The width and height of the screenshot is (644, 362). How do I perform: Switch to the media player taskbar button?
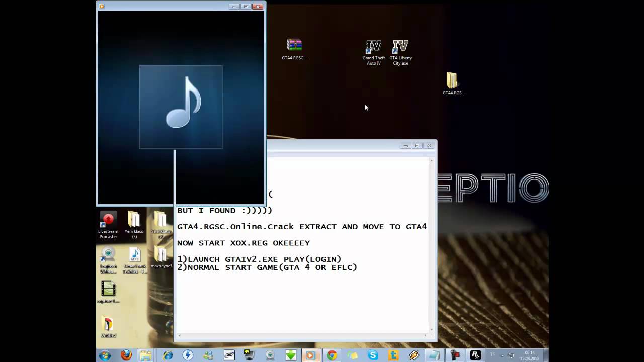tap(310, 355)
